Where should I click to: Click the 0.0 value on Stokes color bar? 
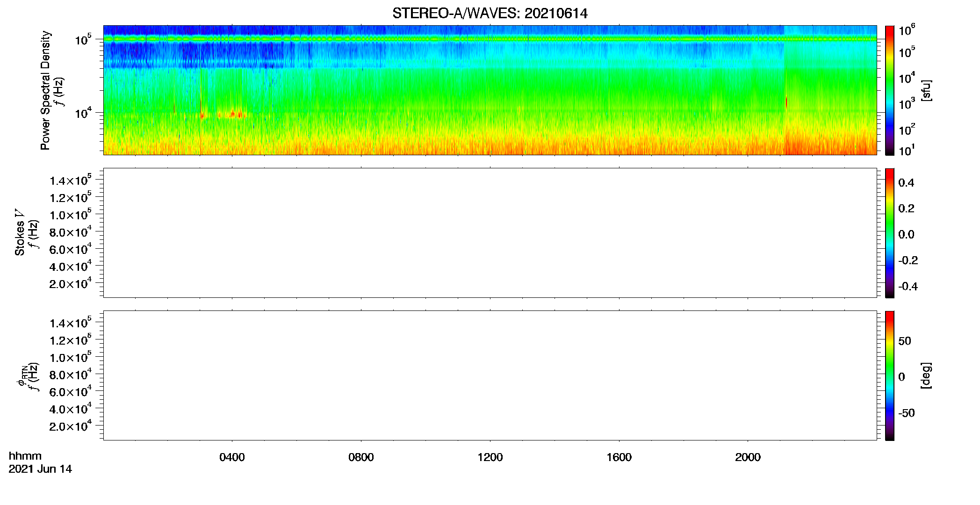pyautogui.click(x=906, y=235)
